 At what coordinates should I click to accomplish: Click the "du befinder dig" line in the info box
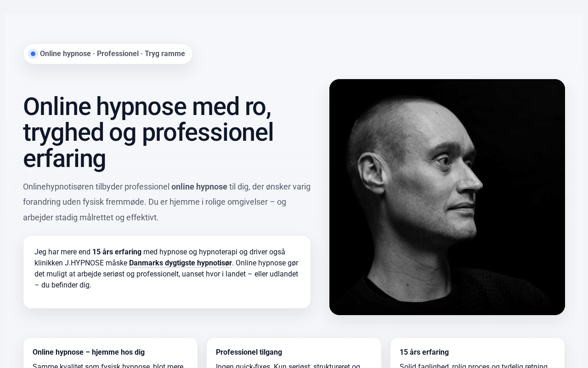tap(63, 285)
